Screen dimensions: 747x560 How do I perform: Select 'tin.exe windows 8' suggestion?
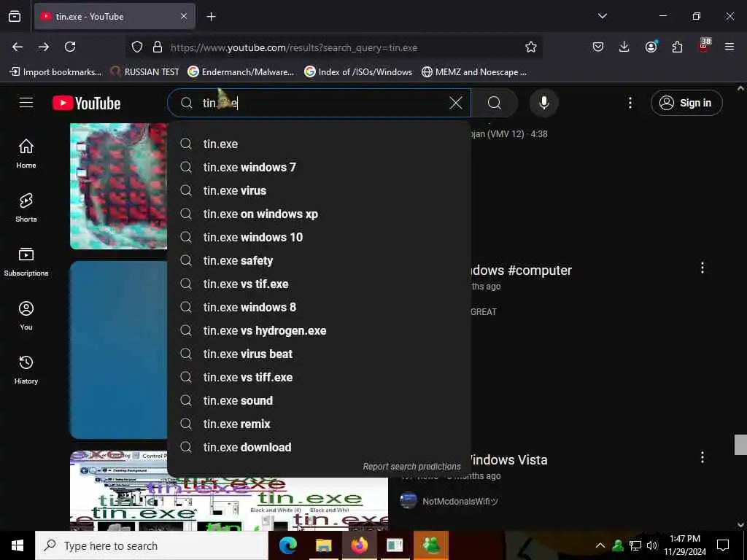(319, 307)
